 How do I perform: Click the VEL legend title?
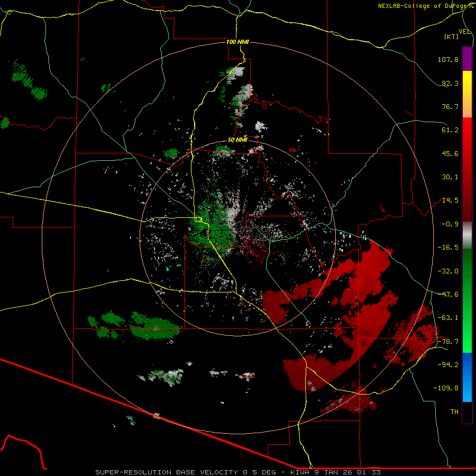(464, 32)
